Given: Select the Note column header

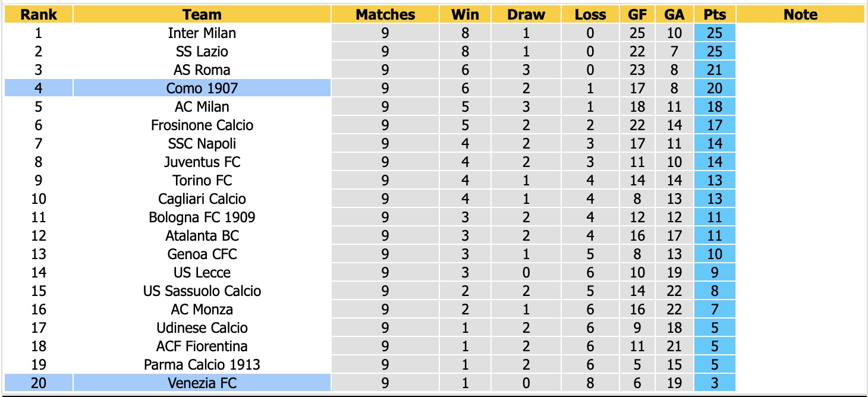Looking at the screenshot, I should (x=800, y=14).
